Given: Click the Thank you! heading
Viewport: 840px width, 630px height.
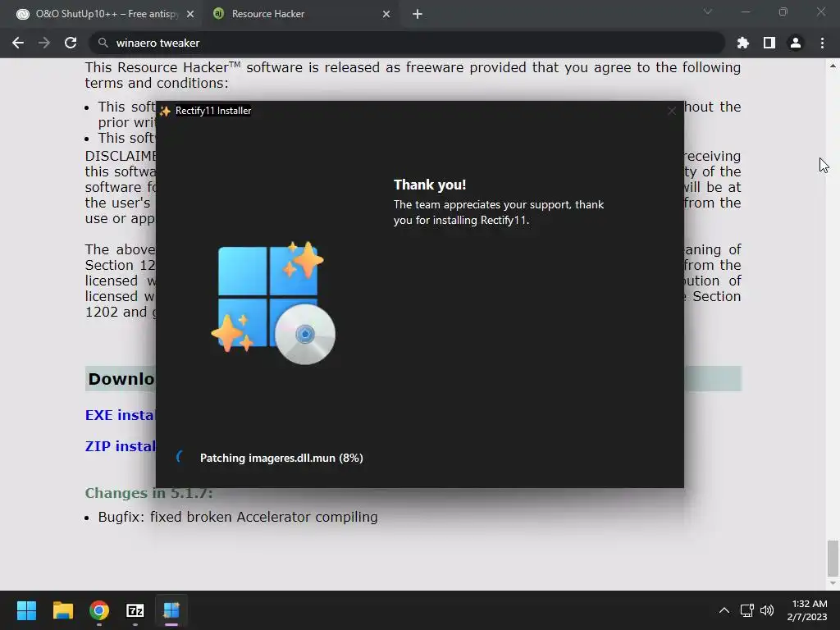Looking at the screenshot, I should (430, 185).
